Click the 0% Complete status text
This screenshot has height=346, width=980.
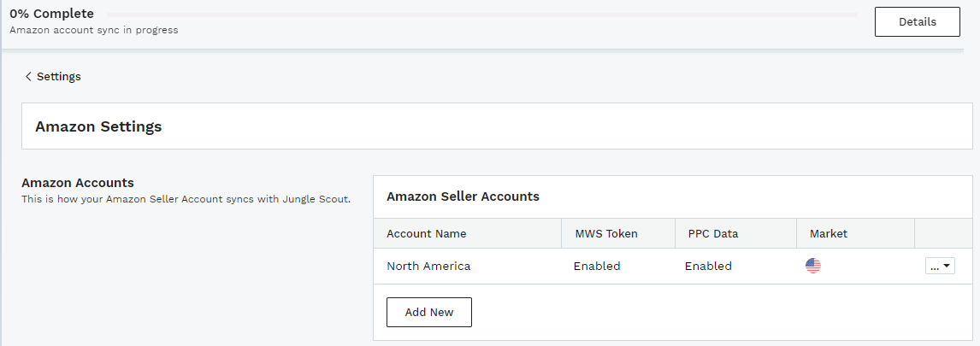[51, 14]
